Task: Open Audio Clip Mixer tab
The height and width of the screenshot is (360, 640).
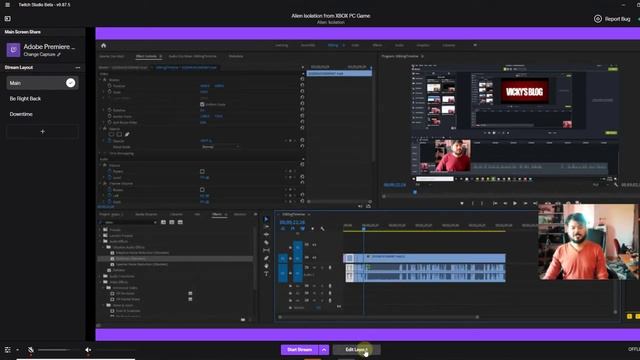Action: tap(193, 56)
